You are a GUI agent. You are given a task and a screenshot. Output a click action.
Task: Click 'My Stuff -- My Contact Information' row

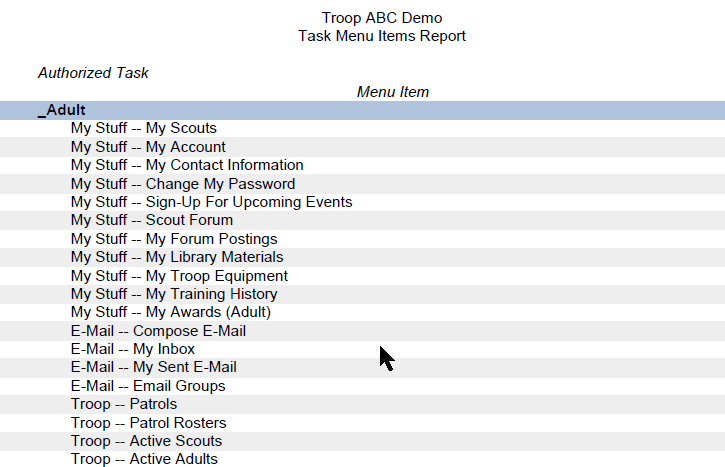tap(362, 165)
